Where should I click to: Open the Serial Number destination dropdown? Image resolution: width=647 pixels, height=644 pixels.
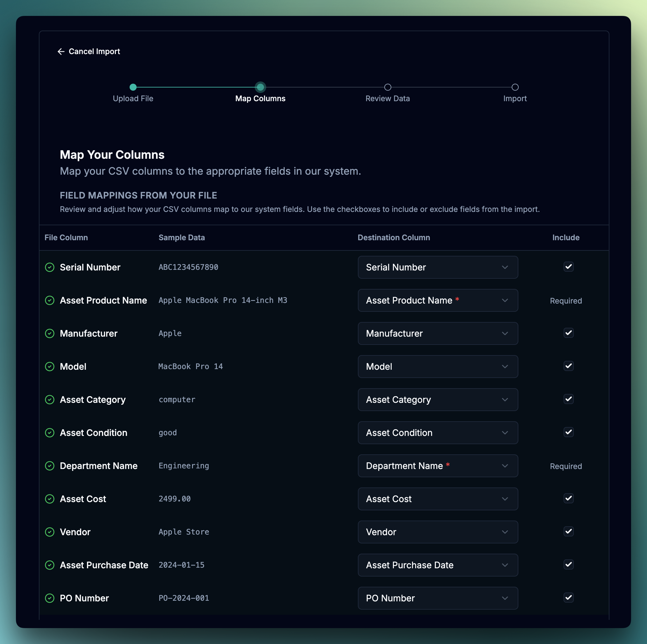[438, 267]
